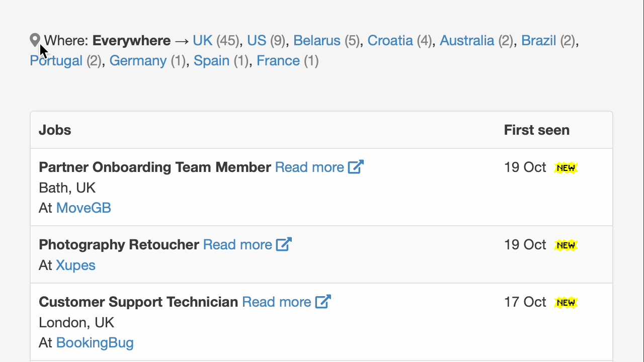Image resolution: width=644 pixels, height=362 pixels.
Task: Filter jobs by US location
Action: (x=257, y=40)
